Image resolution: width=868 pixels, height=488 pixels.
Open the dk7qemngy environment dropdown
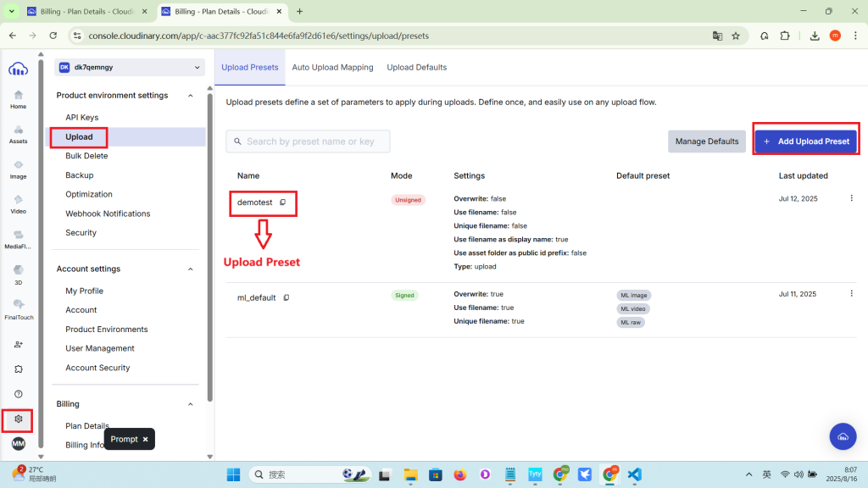click(130, 67)
